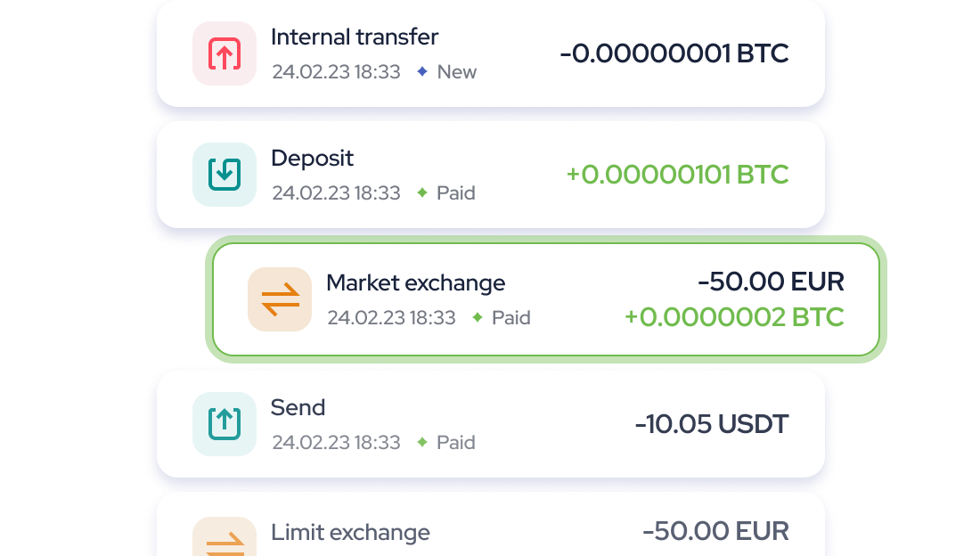The width and height of the screenshot is (980, 556).
Task: Click the red Internal transfer upload icon
Action: pyautogui.click(x=225, y=53)
